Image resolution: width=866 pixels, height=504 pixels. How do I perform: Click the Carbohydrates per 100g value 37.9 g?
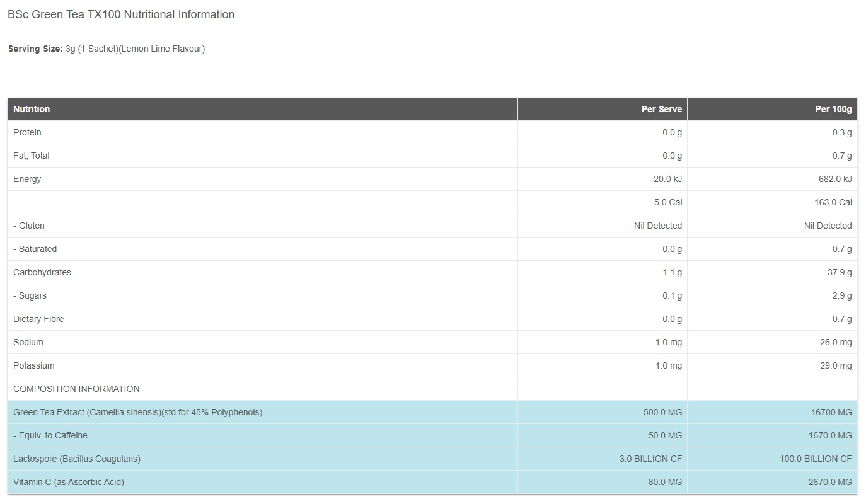(x=840, y=272)
